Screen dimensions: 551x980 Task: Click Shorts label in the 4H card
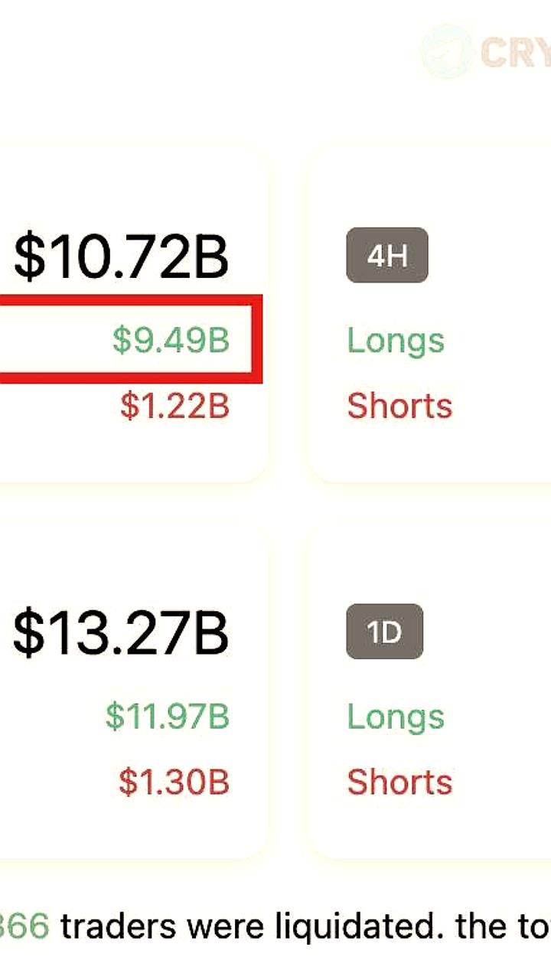click(399, 406)
